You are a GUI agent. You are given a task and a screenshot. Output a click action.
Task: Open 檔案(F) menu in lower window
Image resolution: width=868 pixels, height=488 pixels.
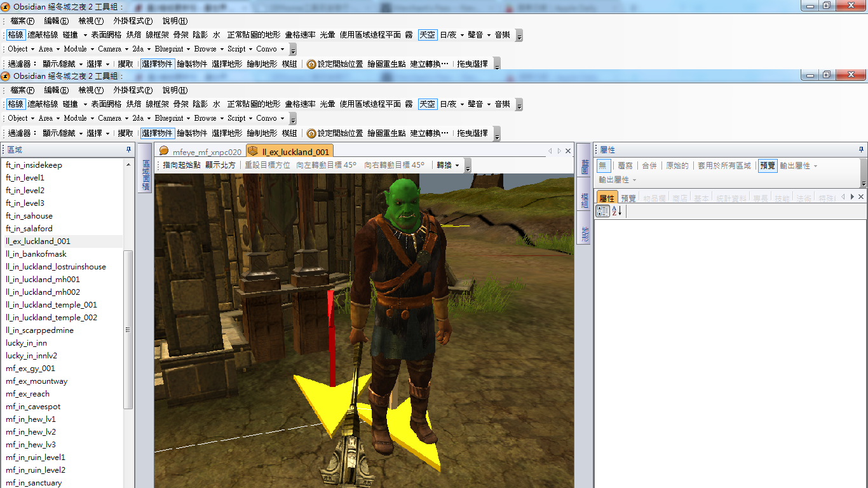pos(22,90)
